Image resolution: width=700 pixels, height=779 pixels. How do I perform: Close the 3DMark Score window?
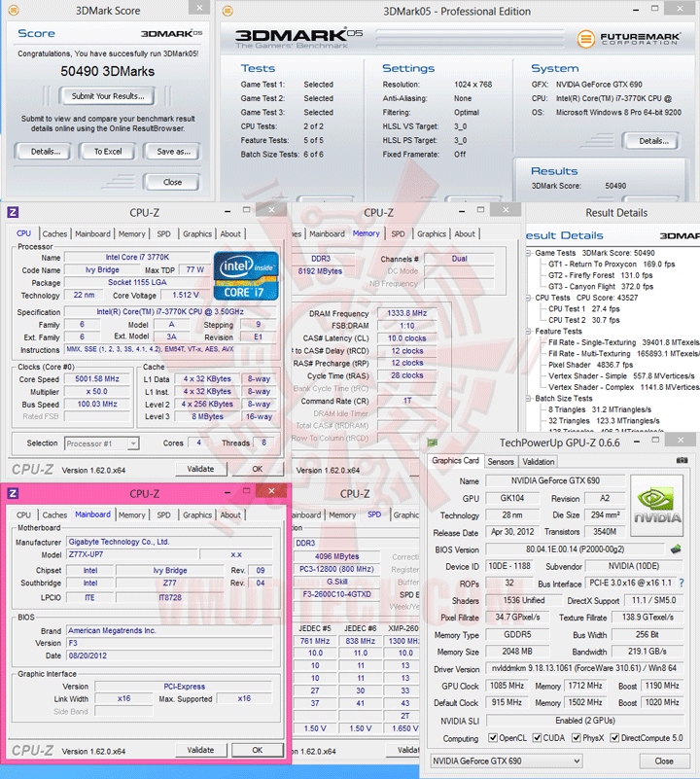point(199,8)
